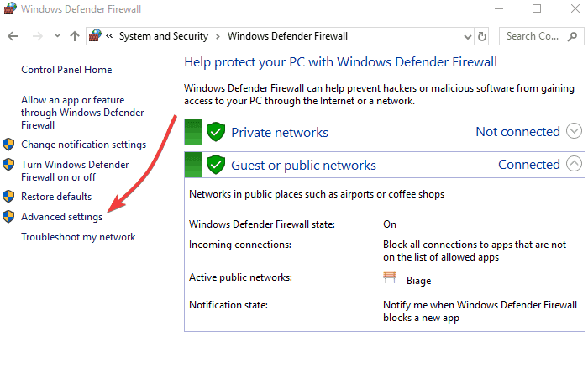Click the back navigation arrow

click(13, 37)
